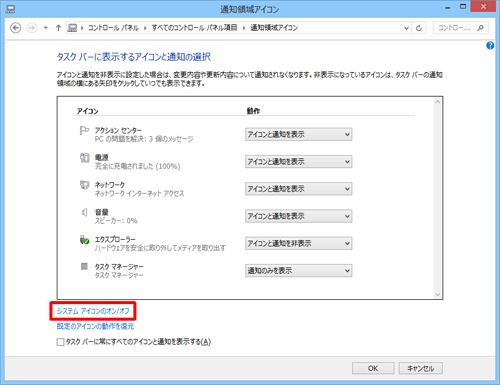This screenshot has width=500, height=385.
Task: Select アクション センター item text
Action: 118,130
